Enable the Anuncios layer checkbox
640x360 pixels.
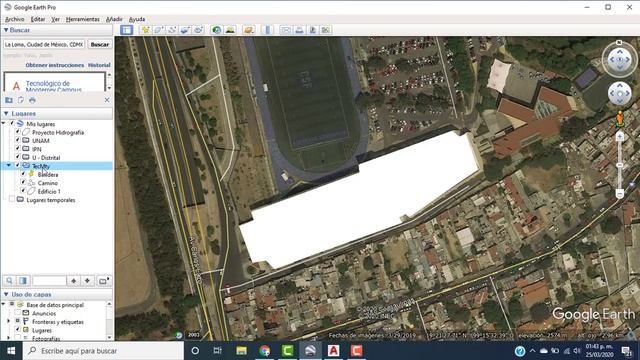click(x=18, y=313)
